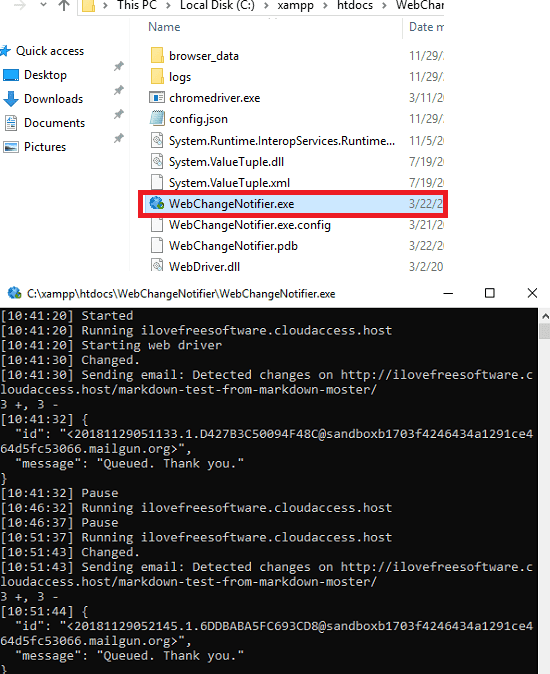
Task: Select the config.json notepad icon
Action: (157, 119)
